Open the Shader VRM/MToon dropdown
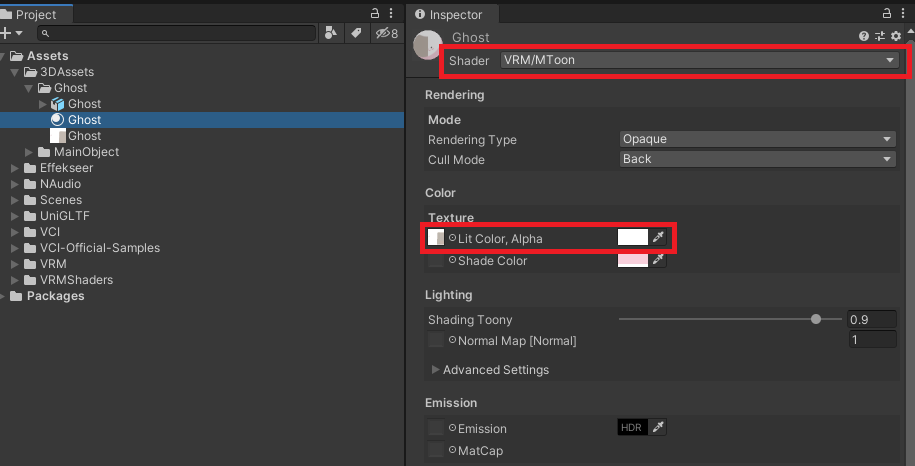This screenshot has height=466, width=915. [700, 59]
